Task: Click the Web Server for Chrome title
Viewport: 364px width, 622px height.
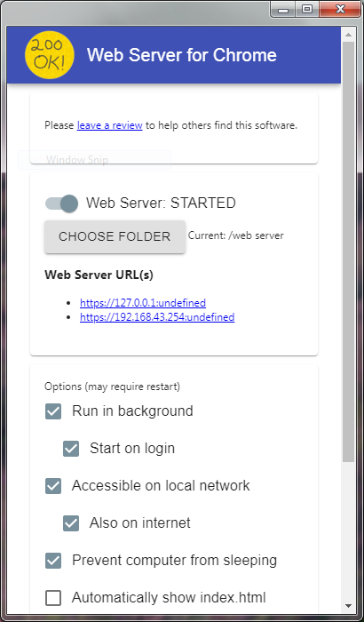Action: click(182, 55)
